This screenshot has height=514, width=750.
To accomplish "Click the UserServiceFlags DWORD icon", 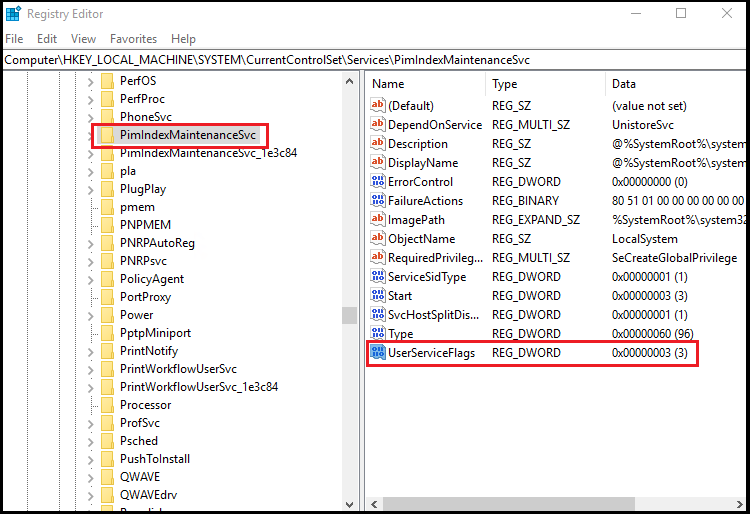I will [x=377, y=352].
